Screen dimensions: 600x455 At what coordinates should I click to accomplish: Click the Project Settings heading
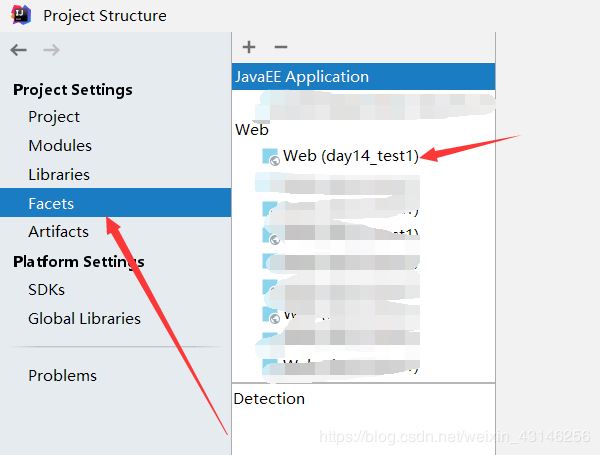(x=73, y=89)
